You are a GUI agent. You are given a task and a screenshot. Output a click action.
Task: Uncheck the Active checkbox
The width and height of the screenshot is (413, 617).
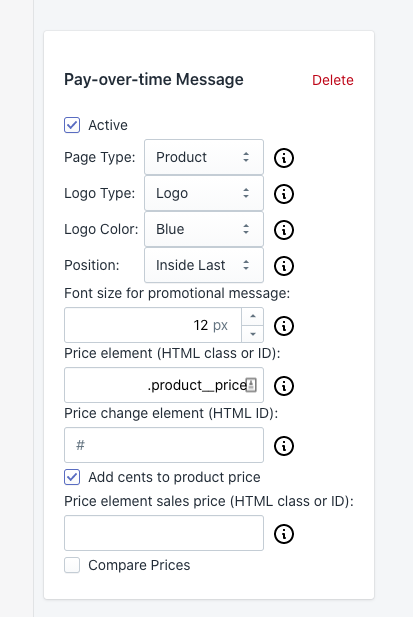tap(72, 125)
